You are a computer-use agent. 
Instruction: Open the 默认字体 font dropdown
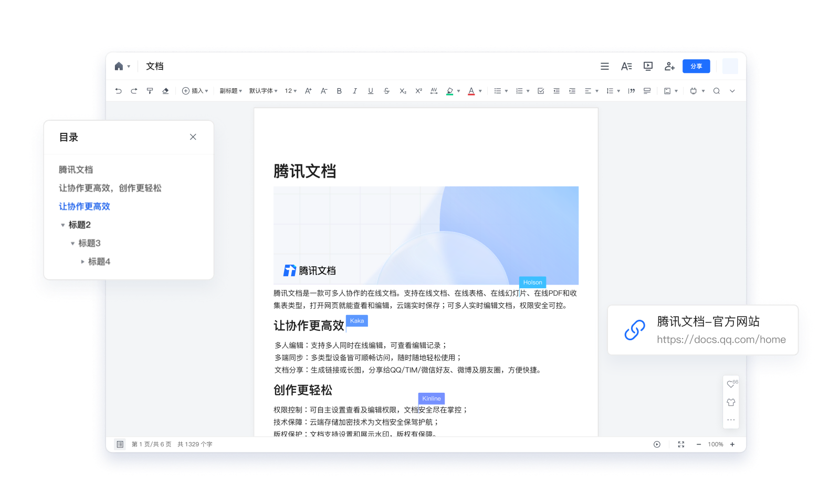tap(263, 91)
